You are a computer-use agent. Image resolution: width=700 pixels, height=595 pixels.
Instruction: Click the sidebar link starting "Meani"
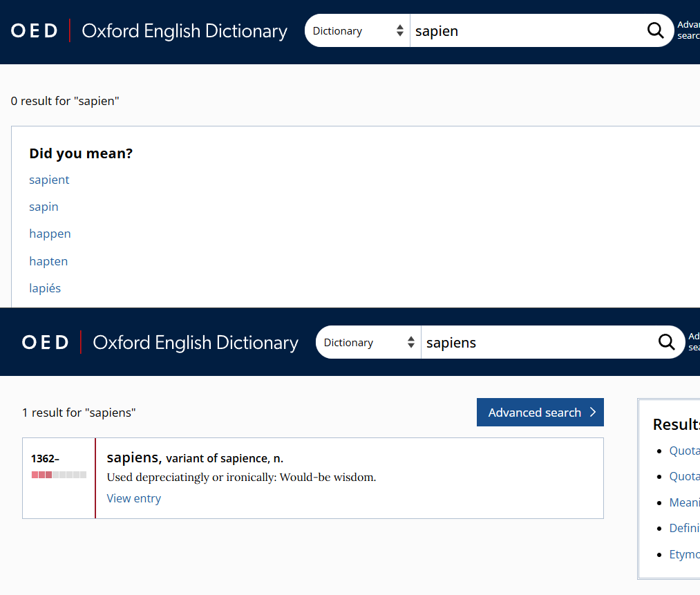point(684,502)
